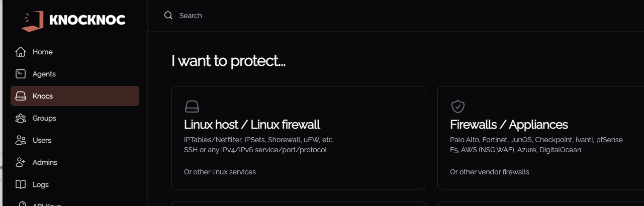
Task: Click the terminal icon beside Agents
Action: (21, 74)
